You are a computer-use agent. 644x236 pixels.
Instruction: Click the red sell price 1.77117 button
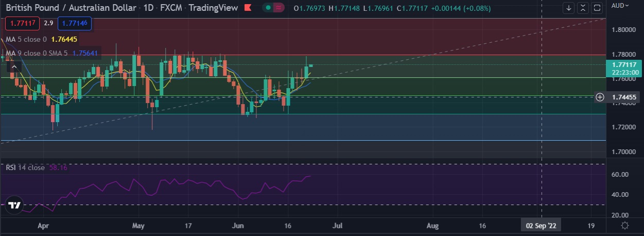(x=22, y=23)
